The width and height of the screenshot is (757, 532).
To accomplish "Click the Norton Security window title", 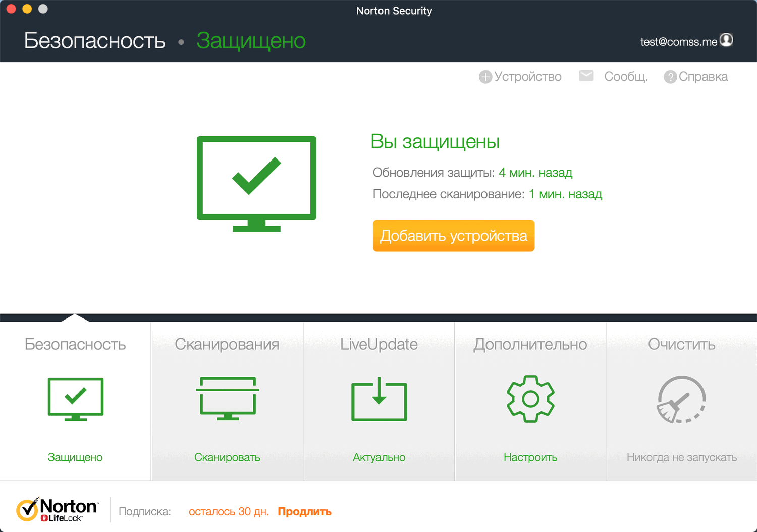I will click(394, 11).
